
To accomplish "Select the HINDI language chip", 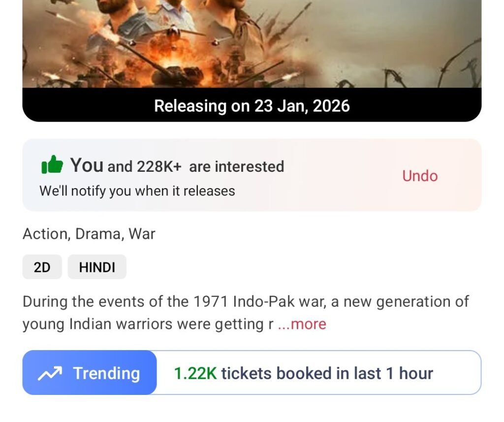I will pos(96,267).
